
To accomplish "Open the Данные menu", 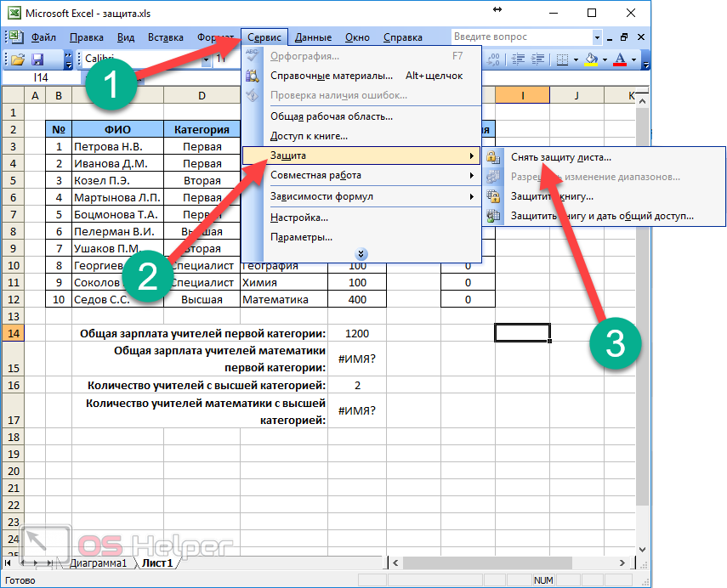I will point(314,37).
